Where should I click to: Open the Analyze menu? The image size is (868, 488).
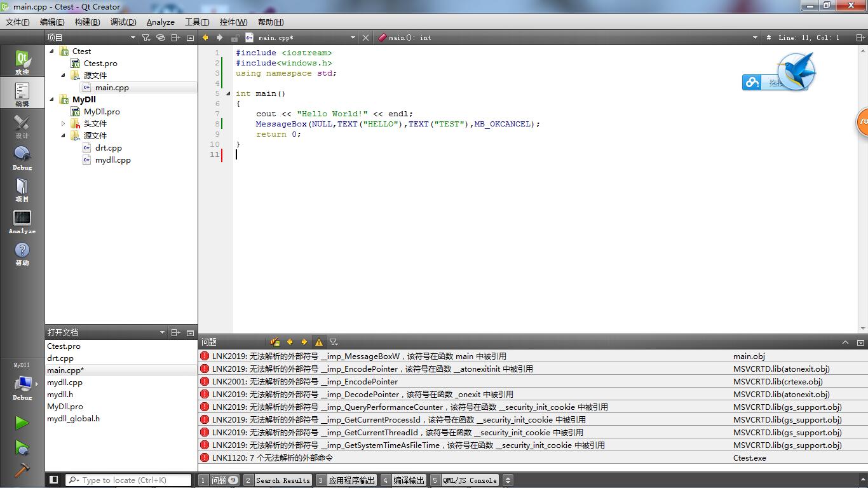[160, 22]
